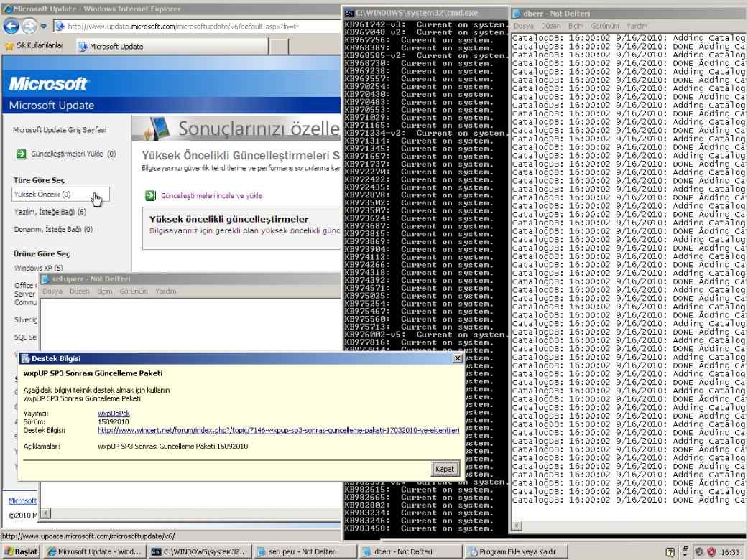
Task: Click the Başlat start button
Action: [22, 552]
